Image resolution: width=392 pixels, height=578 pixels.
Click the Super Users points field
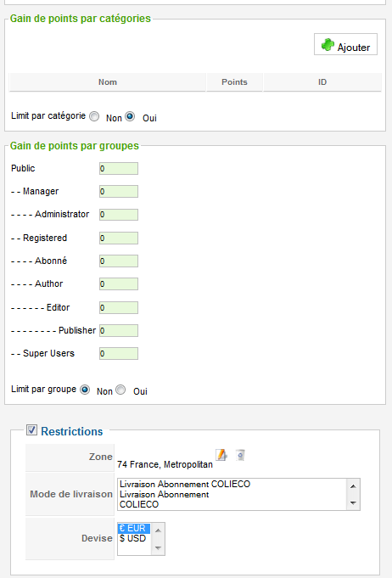[x=119, y=354]
